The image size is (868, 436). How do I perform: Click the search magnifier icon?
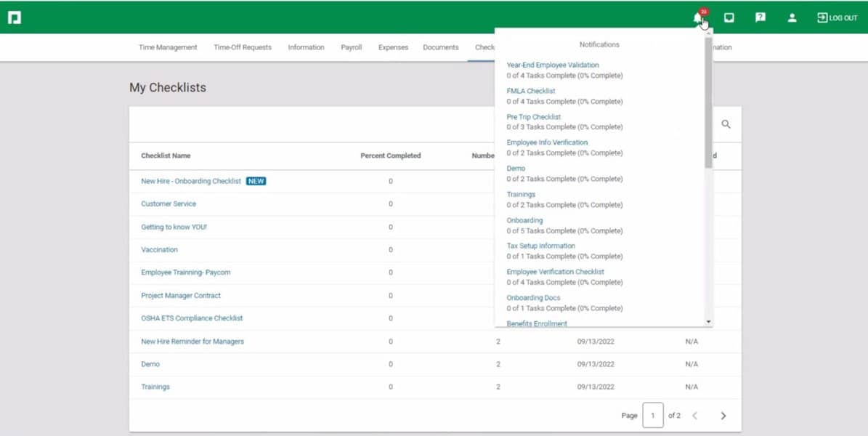tap(726, 124)
